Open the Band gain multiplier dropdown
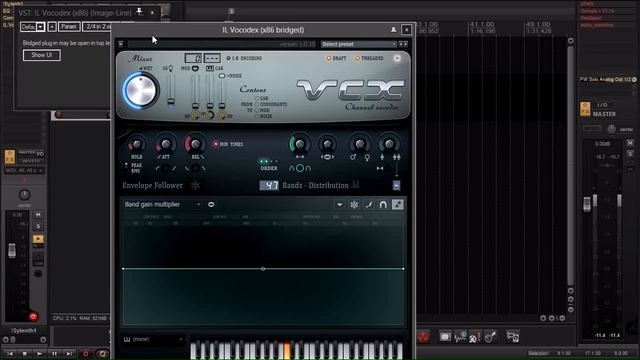Image resolution: width=640 pixels, height=360 pixels. point(162,204)
